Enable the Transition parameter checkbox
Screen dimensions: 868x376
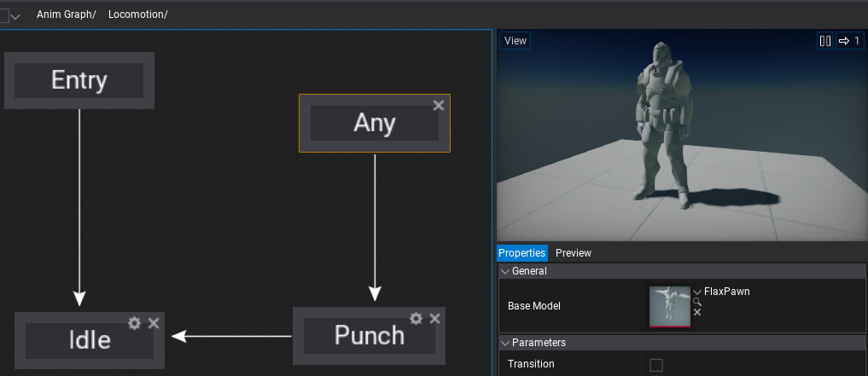(656, 365)
